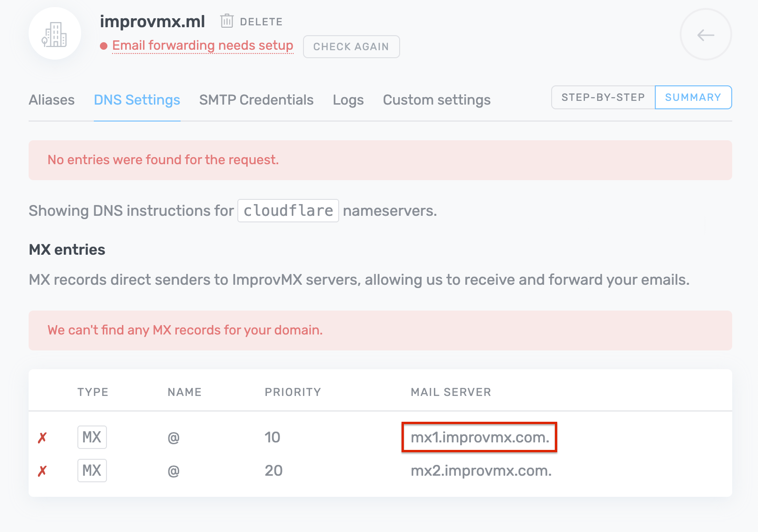This screenshot has height=532, width=758.
Task: Click the MX type badge in first row
Action: tap(92, 437)
